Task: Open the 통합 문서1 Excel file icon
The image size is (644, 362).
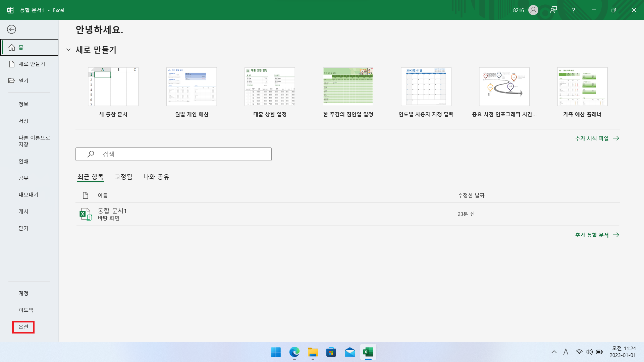Action: point(86,214)
